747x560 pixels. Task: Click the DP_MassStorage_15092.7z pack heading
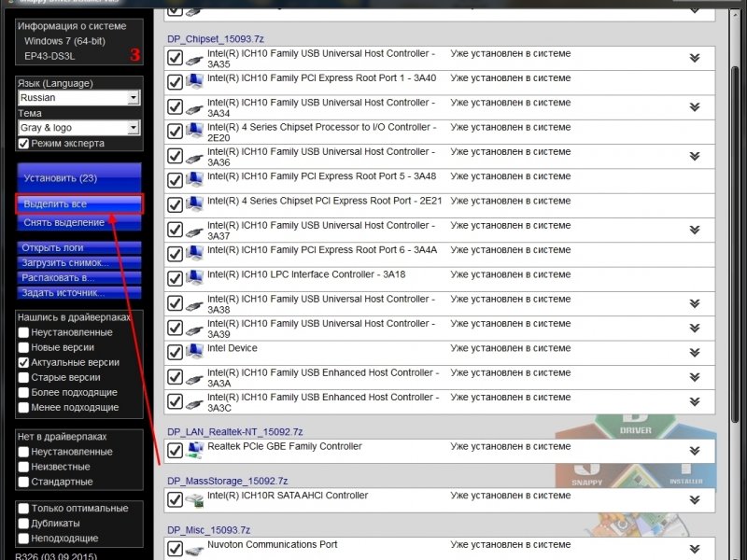point(228,481)
